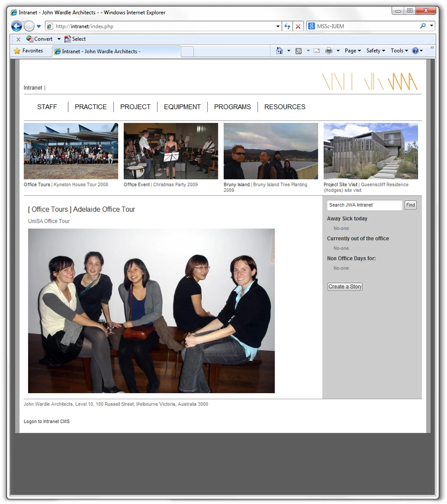Open the Logon to Intranet CMS link
Screen dimensions: 447x504
[x=46, y=421]
